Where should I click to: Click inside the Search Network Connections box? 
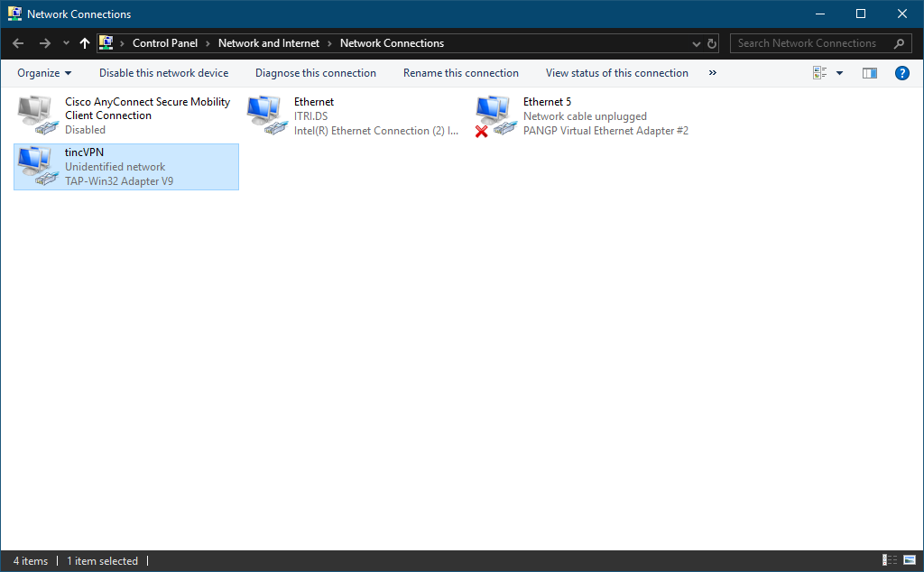(808, 42)
